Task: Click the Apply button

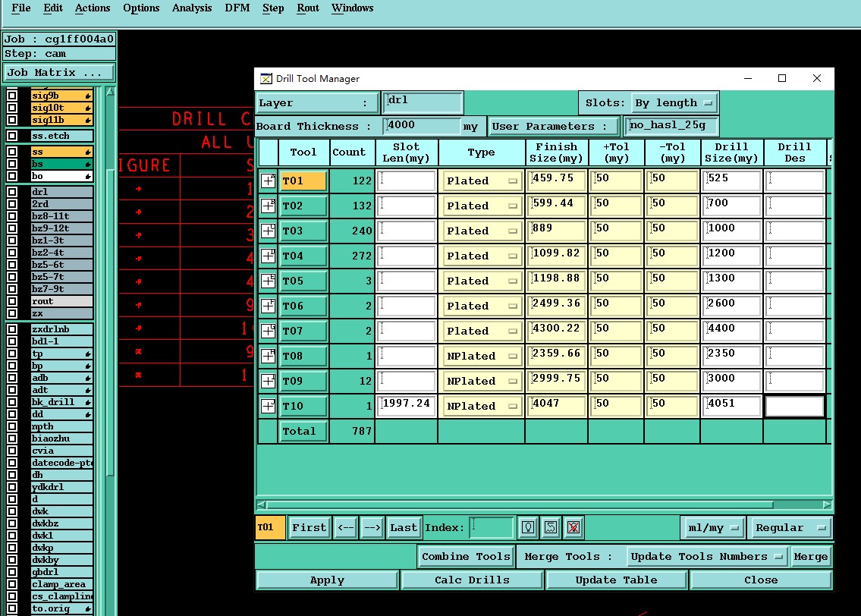Action: coord(327,580)
